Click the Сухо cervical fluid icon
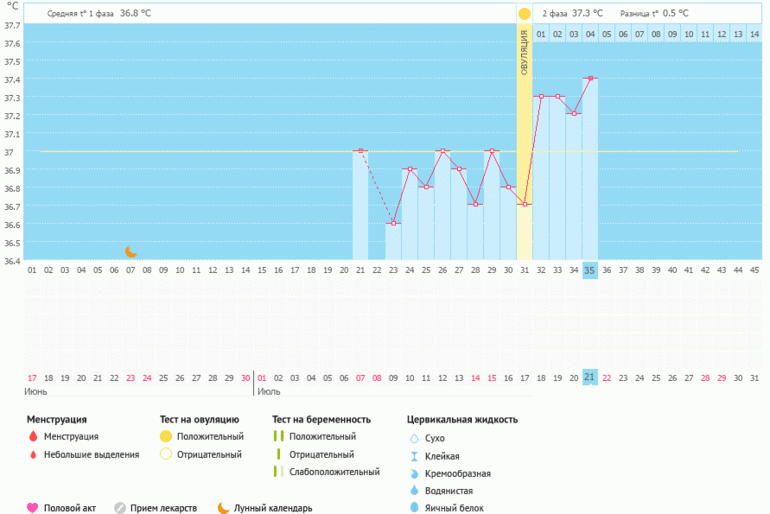 [414, 438]
